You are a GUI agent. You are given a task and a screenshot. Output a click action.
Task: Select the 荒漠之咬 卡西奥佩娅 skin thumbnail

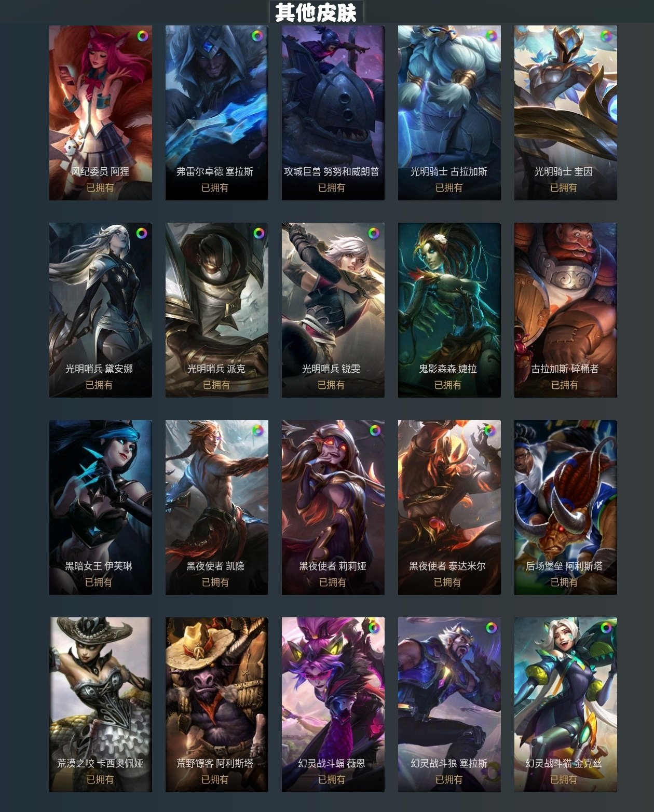pyautogui.click(x=101, y=705)
